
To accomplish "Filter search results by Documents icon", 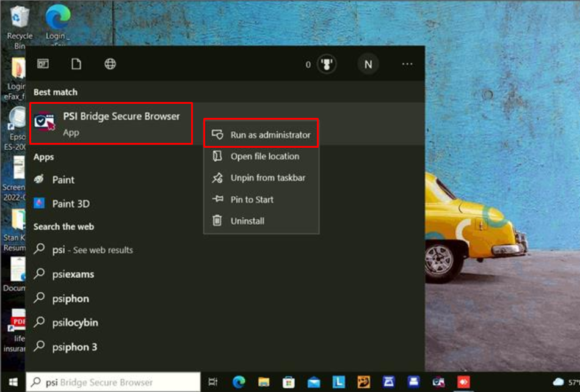I will pyautogui.click(x=76, y=64).
